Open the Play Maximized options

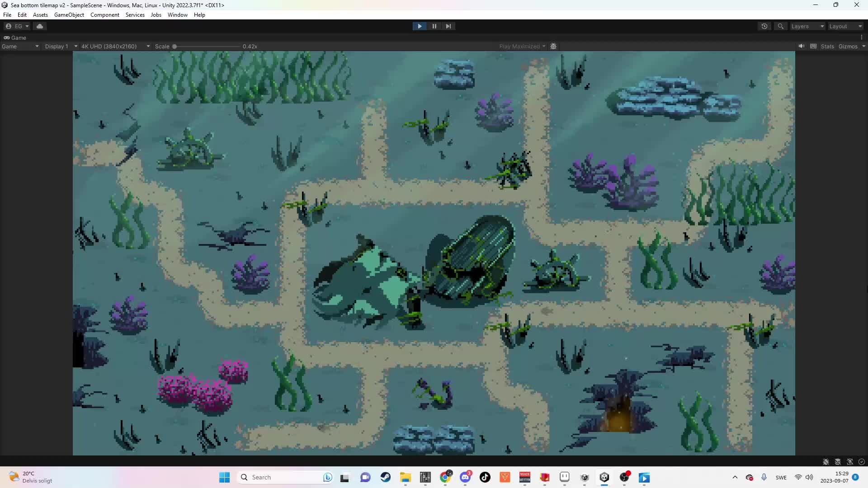pyautogui.click(x=522, y=46)
